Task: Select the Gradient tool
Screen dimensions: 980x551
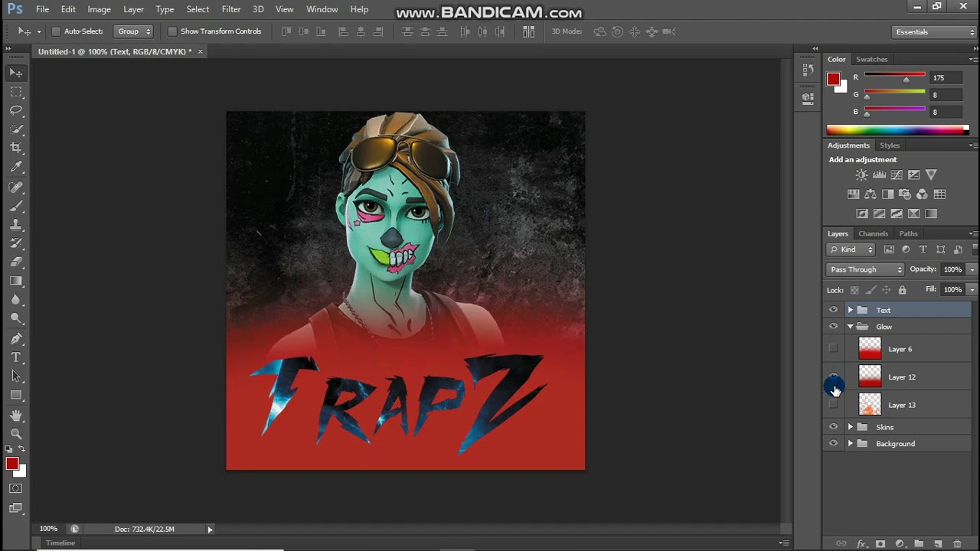Action: (x=16, y=281)
